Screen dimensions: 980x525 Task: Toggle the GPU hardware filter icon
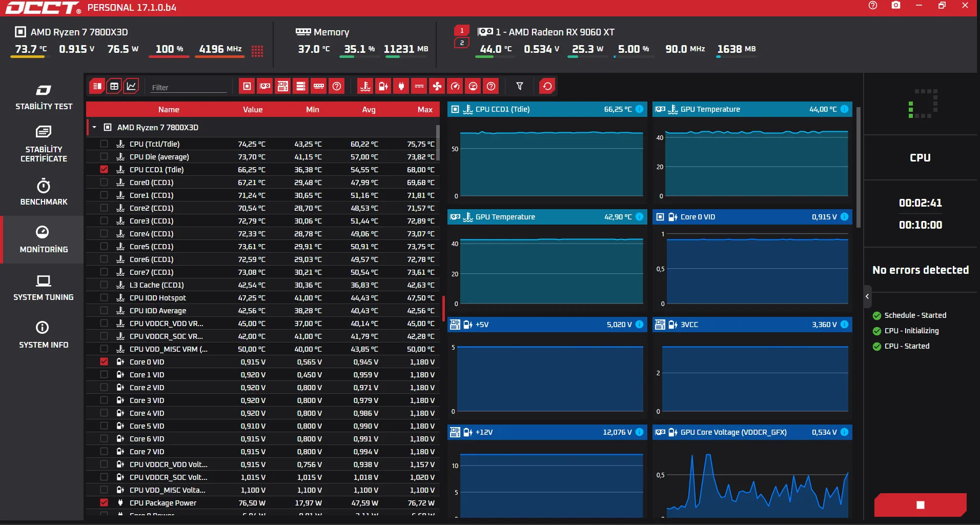(x=265, y=86)
